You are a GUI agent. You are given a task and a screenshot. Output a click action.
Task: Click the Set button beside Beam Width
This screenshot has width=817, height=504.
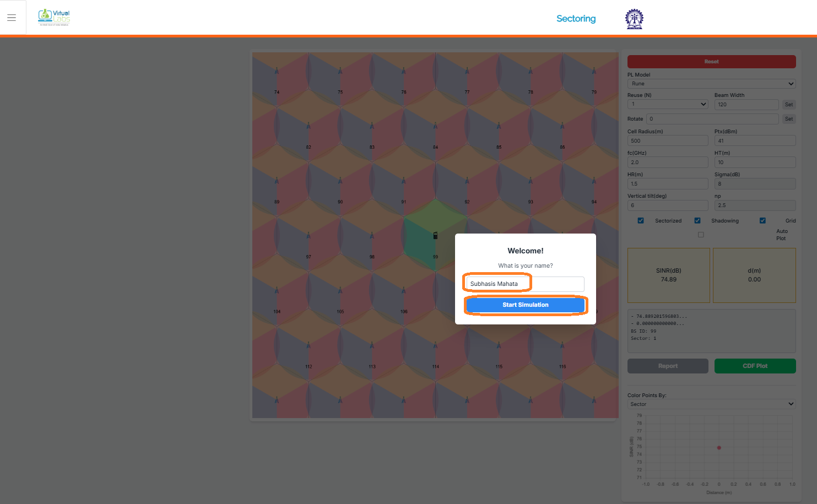789,105
